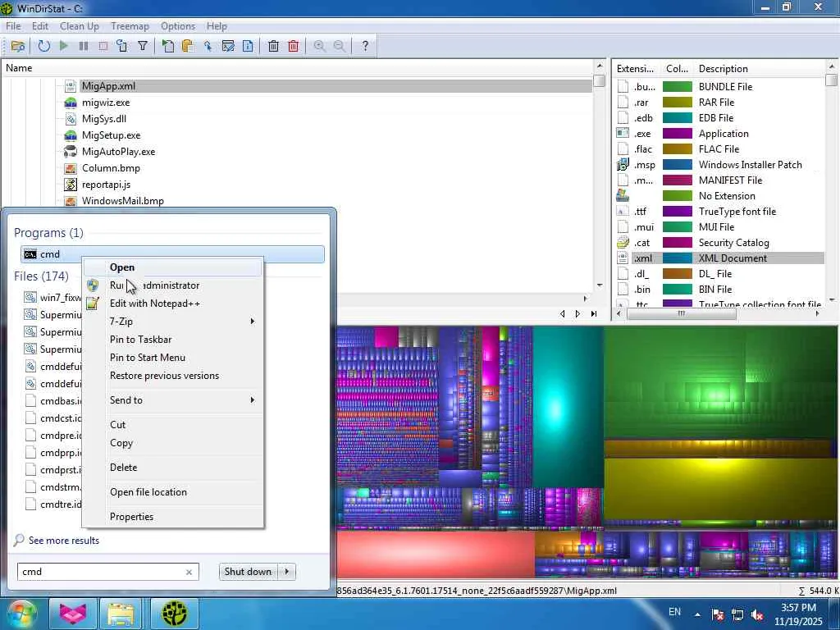Viewport: 840px width, 630px height.
Task: Click the Open item toolbar icon
Action: point(167,46)
